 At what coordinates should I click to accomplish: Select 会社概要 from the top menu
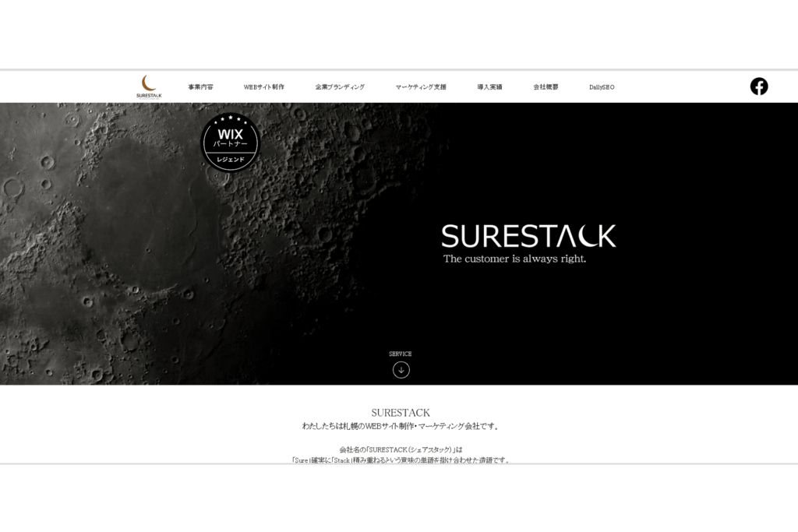point(546,87)
